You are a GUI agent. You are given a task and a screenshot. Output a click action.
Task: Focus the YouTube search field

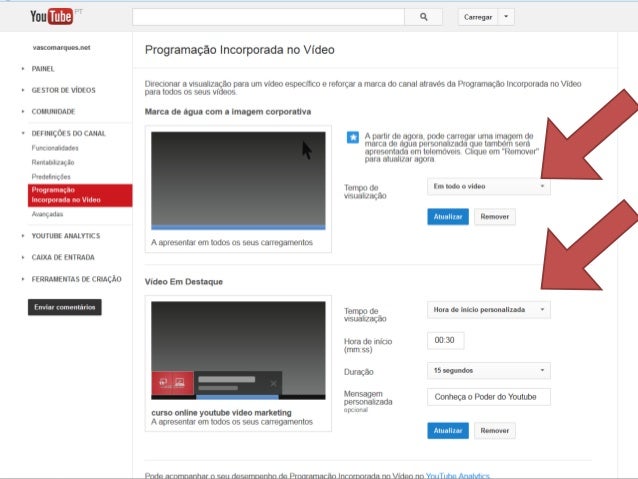pyautogui.click(x=269, y=17)
